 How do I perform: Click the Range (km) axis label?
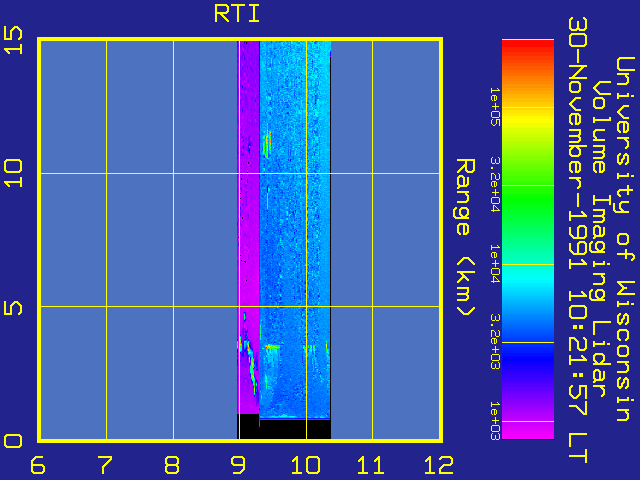pyautogui.click(x=465, y=238)
